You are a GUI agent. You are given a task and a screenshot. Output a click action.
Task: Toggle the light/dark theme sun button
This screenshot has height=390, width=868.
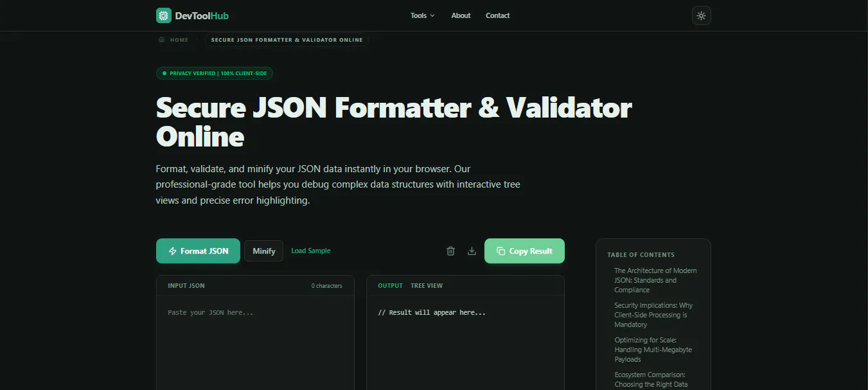[x=701, y=15]
